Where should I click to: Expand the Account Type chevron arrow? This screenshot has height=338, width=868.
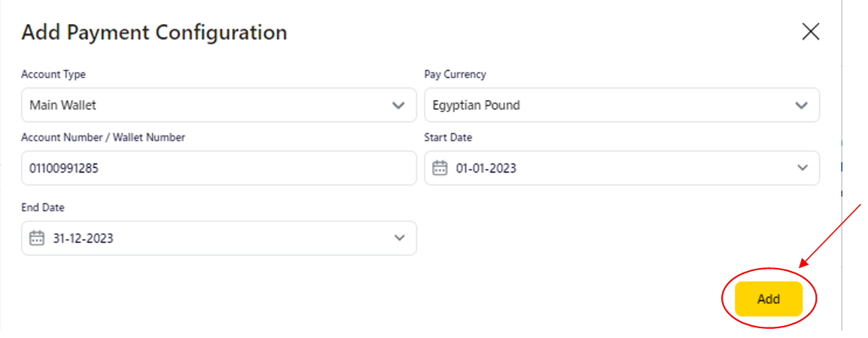point(399,105)
